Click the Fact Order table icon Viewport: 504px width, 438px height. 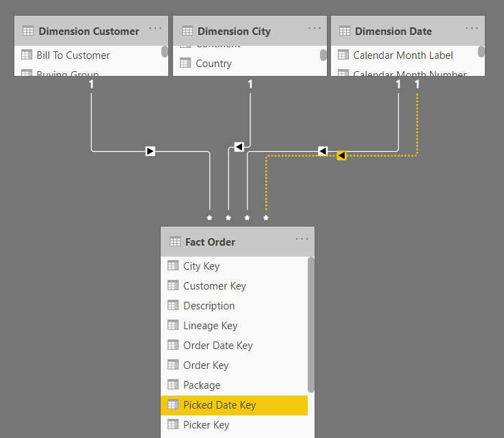175,242
